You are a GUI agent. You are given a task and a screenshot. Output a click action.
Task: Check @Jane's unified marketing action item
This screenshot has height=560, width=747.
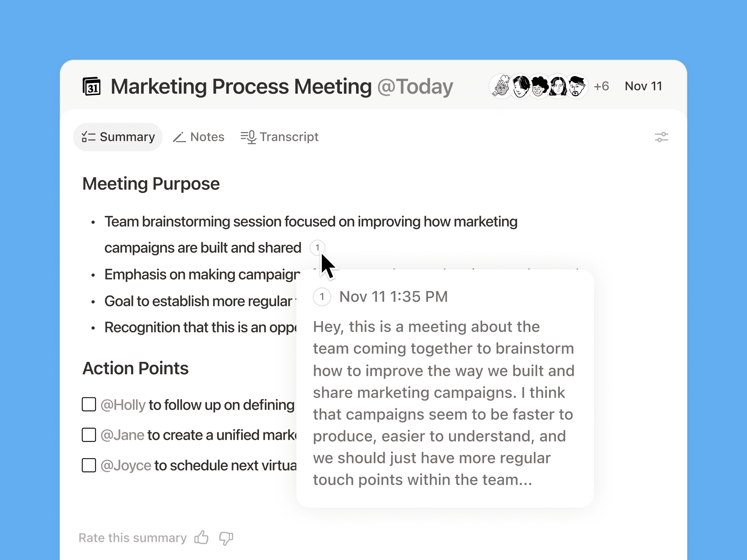89,435
